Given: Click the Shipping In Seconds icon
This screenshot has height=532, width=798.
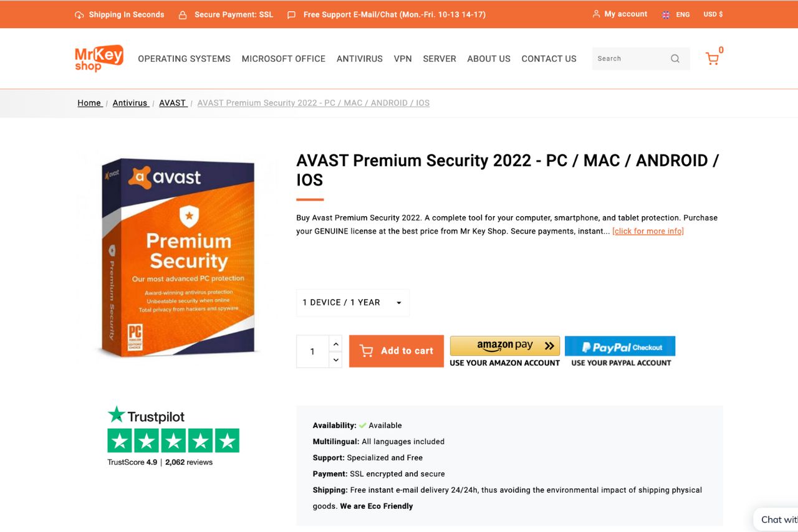Looking at the screenshot, I should [x=79, y=14].
